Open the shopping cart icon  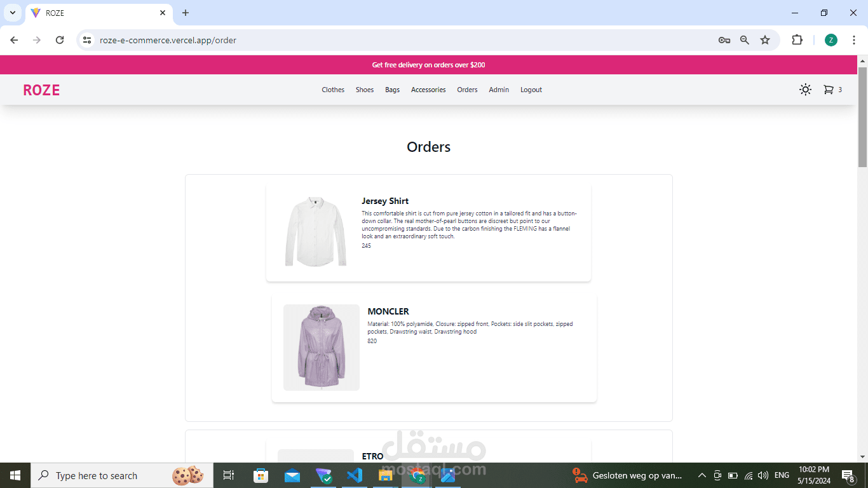(x=828, y=90)
